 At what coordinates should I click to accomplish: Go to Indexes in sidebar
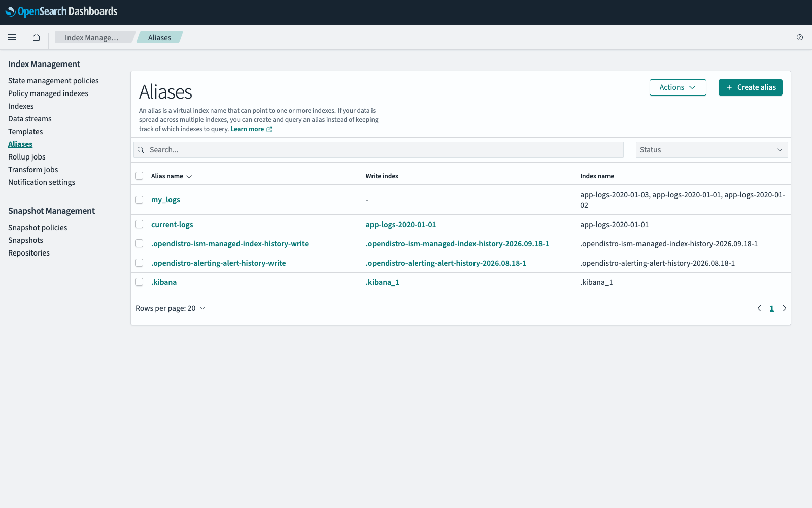point(21,106)
